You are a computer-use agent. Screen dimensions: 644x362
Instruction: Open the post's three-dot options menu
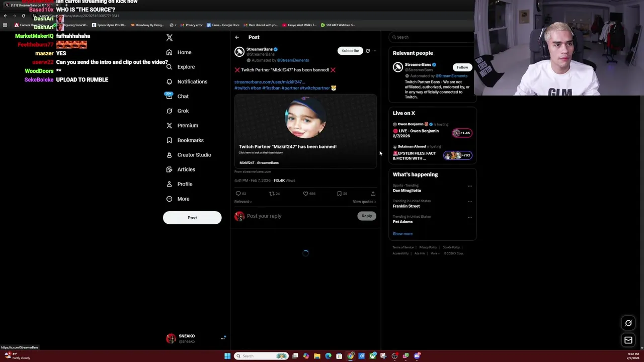pos(374,51)
